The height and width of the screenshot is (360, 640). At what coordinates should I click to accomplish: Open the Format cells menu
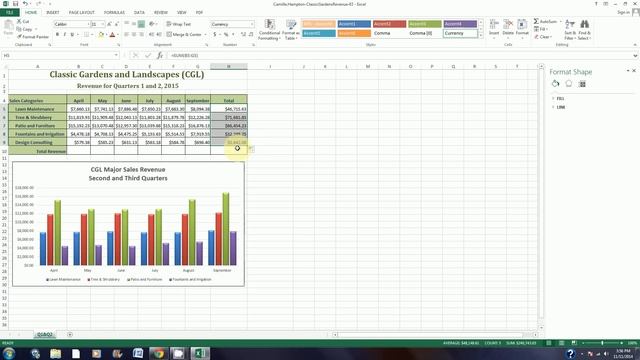(522, 28)
